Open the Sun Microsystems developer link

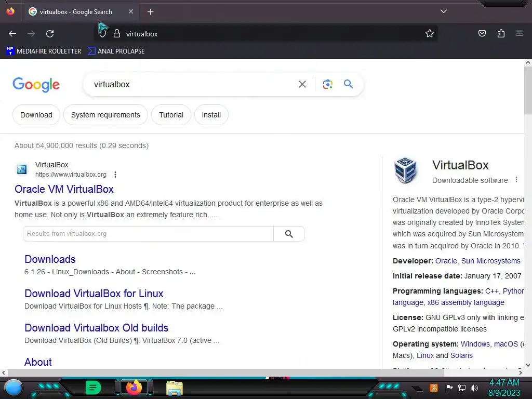[490, 261]
